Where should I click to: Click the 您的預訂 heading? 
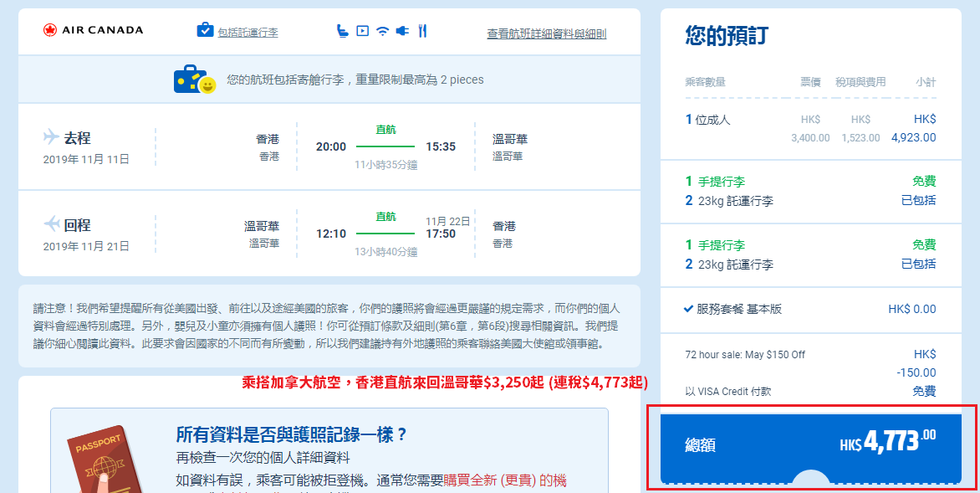pos(727,35)
